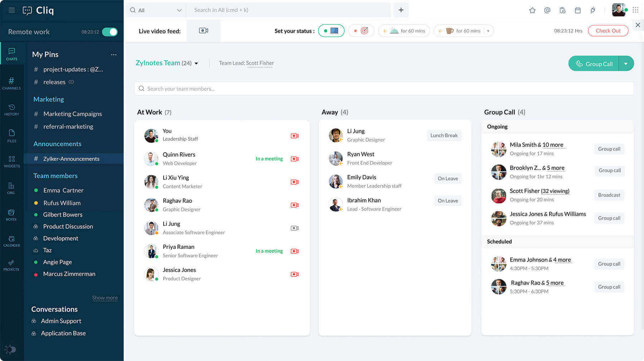Open My Pins more options ellipsis
This screenshot has height=361, width=644.
(114, 55)
